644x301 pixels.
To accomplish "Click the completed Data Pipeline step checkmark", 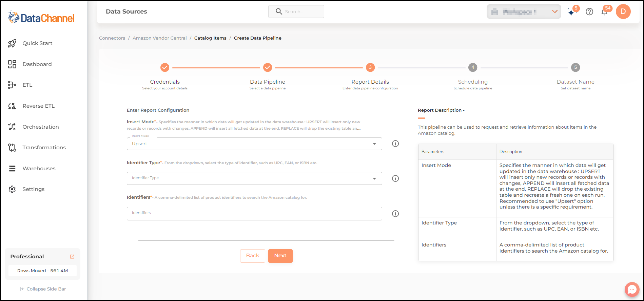I will pos(268,67).
